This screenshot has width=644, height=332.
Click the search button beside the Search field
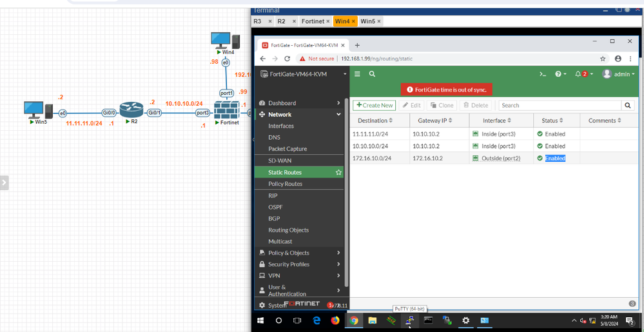[627, 105]
